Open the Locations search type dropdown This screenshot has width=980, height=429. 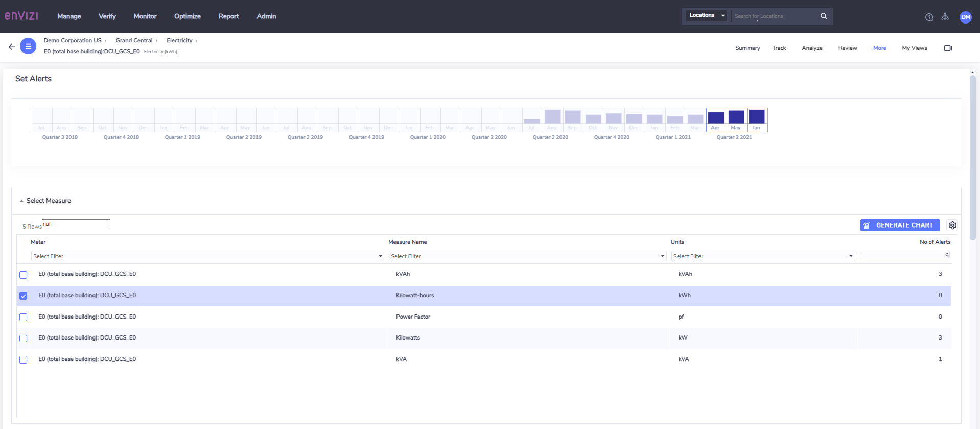pyautogui.click(x=706, y=16)
